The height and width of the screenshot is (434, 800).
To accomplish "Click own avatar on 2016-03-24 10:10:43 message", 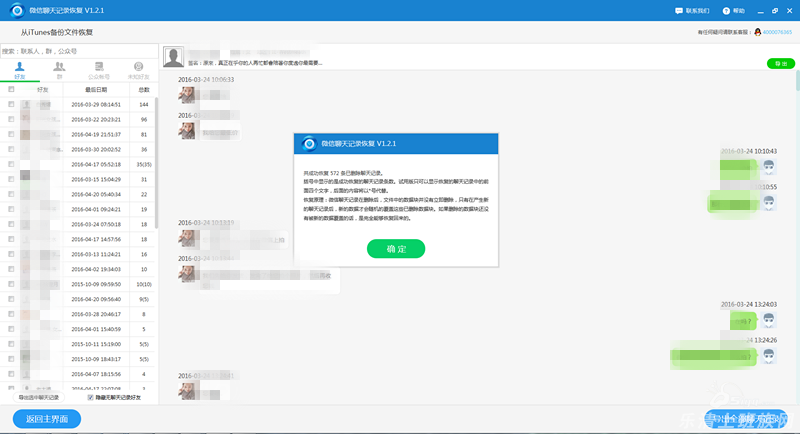I will pyautogui.click(x=768, y=167).
